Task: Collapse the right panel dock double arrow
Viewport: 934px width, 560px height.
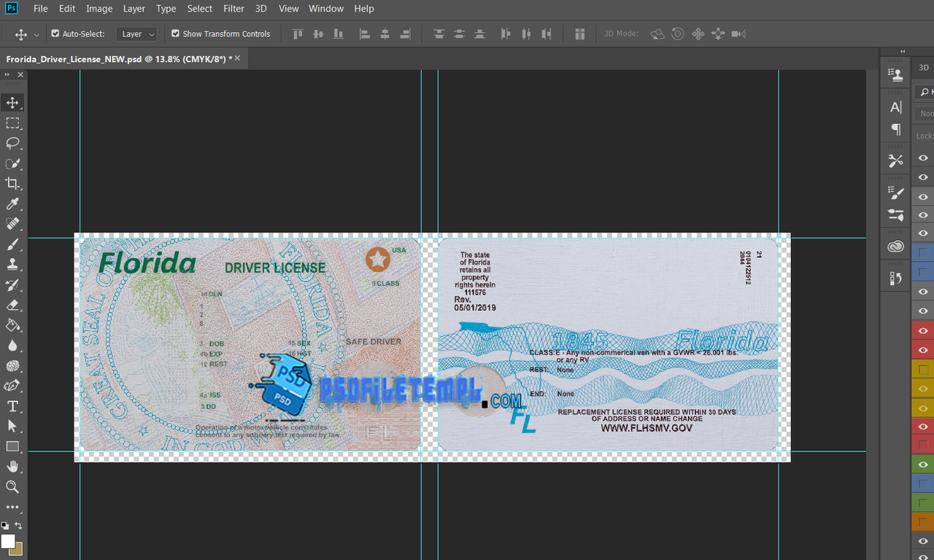Action: coord(903,52)
